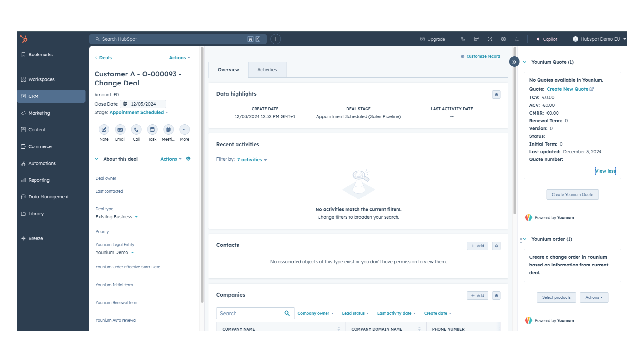
Task: Click the Email activity icon
Action: tap(120, 130)
